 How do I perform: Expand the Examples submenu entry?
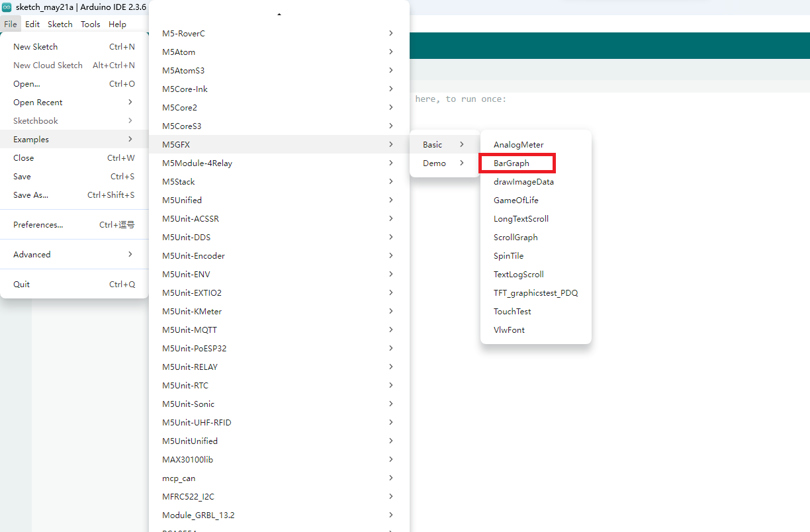[74, 140]
